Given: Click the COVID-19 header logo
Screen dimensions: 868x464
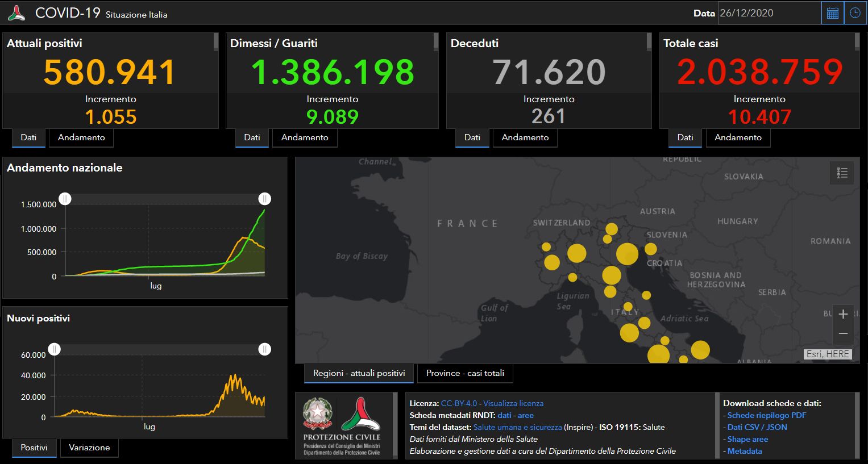Looking at the screenshot, I should (16, 13).
